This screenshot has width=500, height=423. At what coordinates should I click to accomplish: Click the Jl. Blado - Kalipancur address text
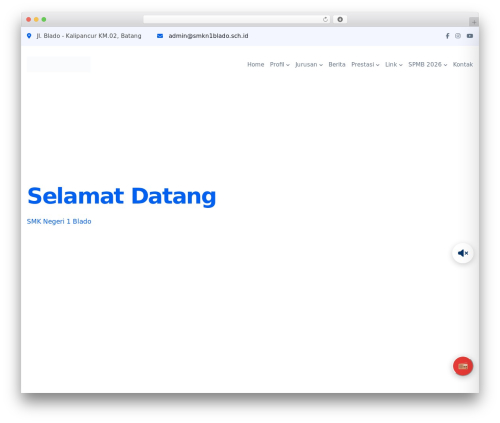tap(89, 36)
